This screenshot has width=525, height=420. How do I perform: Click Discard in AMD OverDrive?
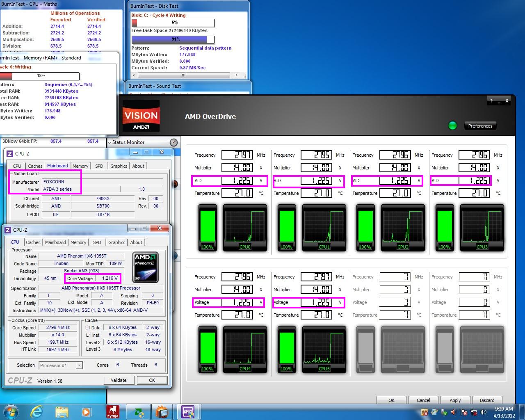coord(487,400)
